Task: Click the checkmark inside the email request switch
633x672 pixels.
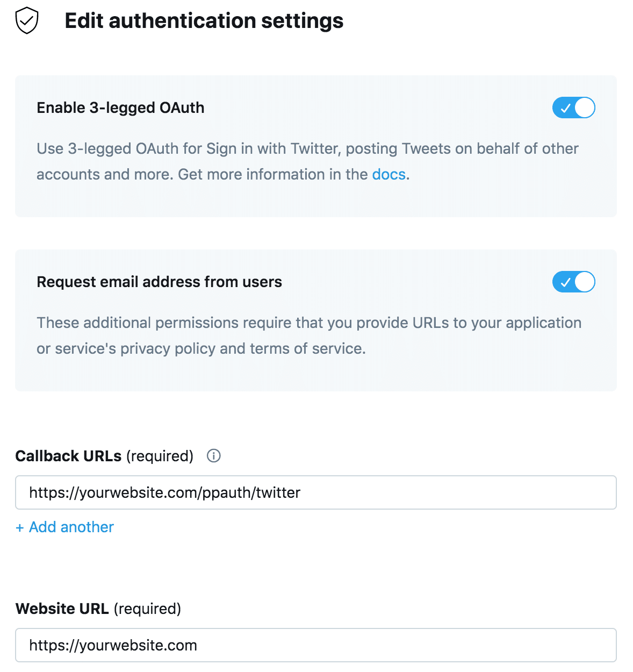Action: (x=565, y=282)
